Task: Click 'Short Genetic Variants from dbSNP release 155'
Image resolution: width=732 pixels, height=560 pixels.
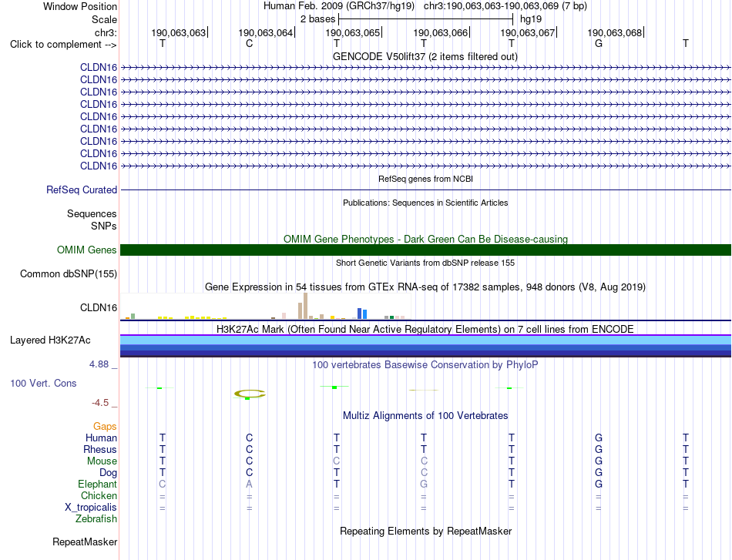Action: (425, 263)
